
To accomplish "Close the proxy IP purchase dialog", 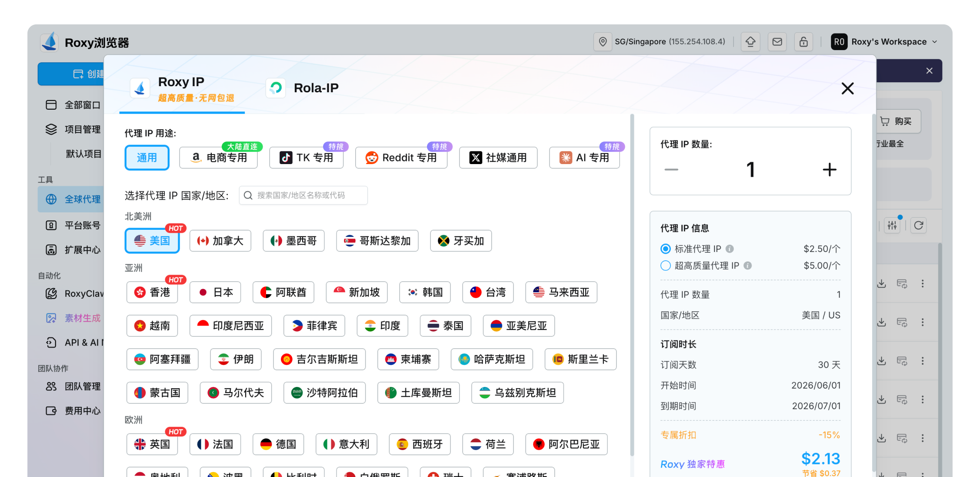I will [x=847, y=88].
